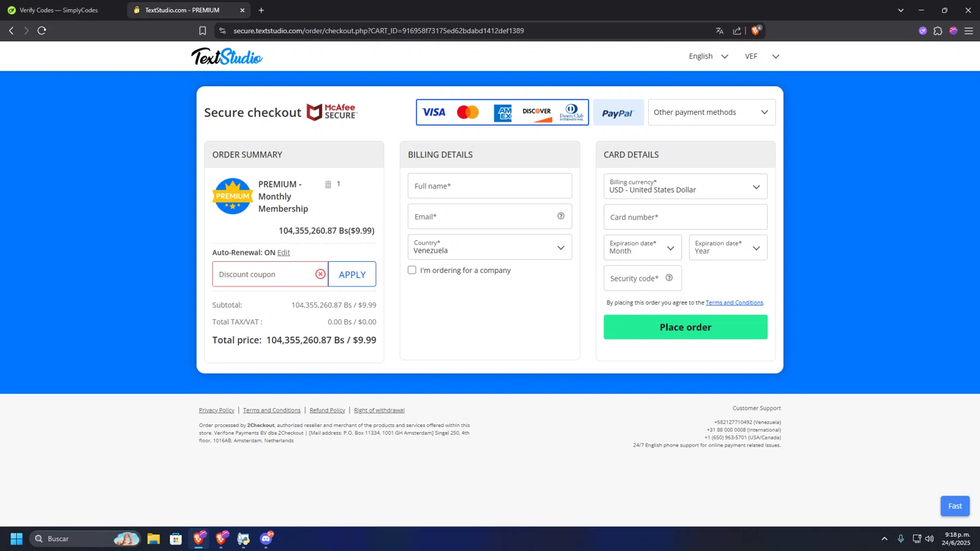Choose PayPal payment method

click(x=618, y=112)
